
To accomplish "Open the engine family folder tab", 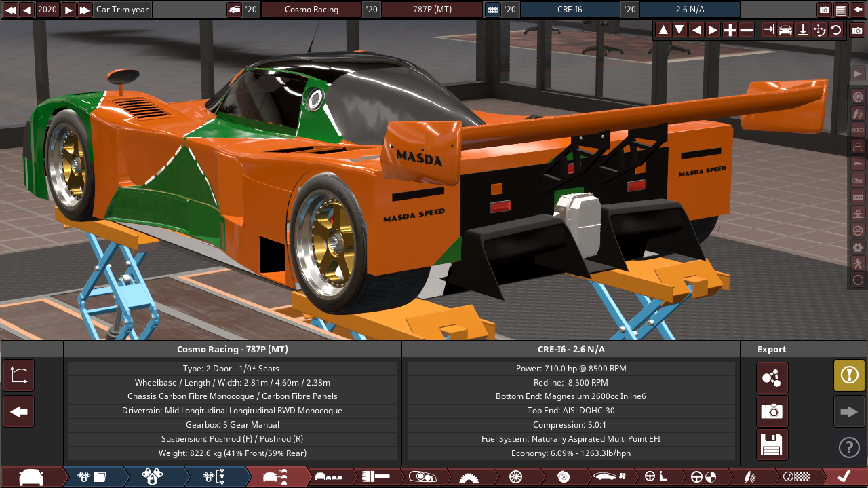I will tap(92, 476).
